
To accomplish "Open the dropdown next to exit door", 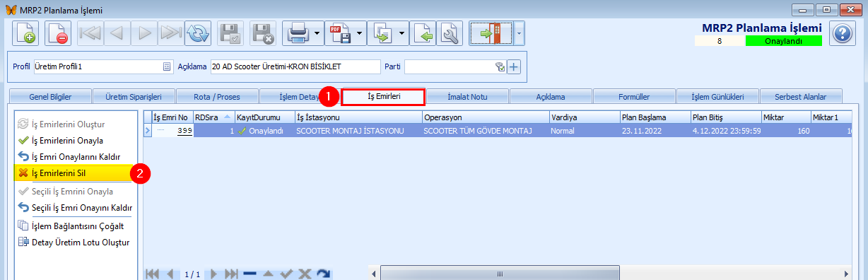I will coord(519,33).
